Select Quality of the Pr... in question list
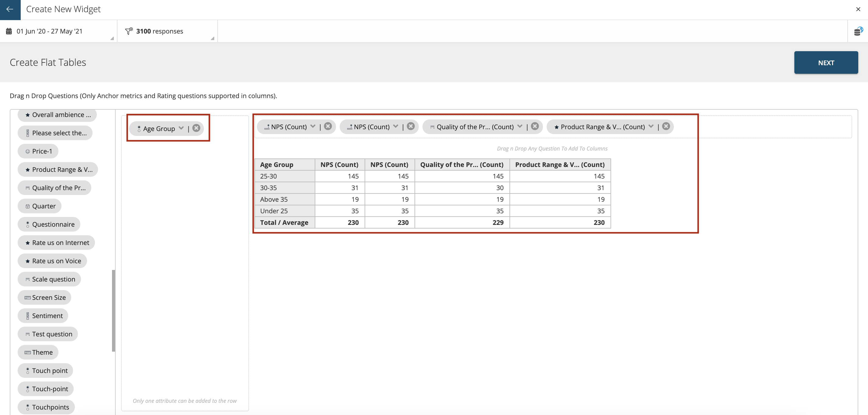The width and height of the screenshot is (868, 415). [x=54, y=188]
